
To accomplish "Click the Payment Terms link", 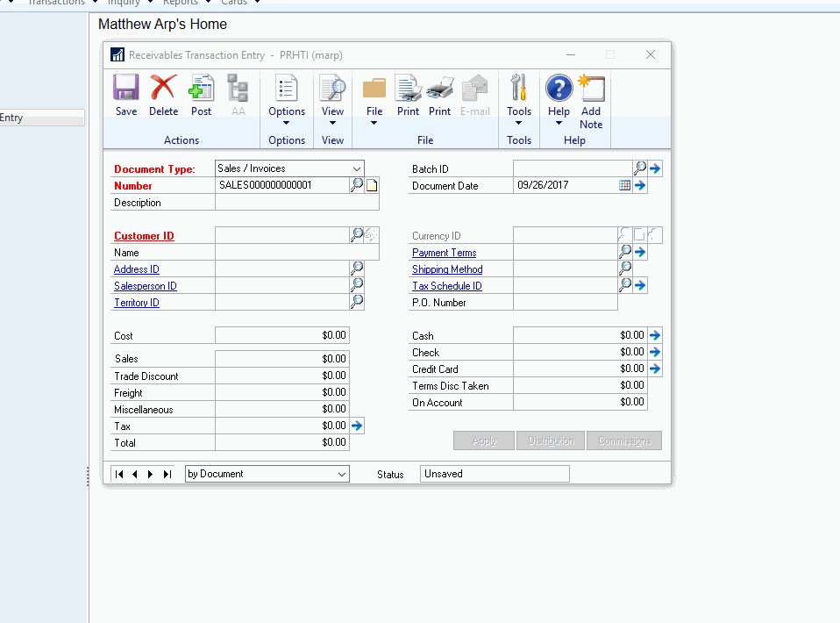I will coord(444,252).
